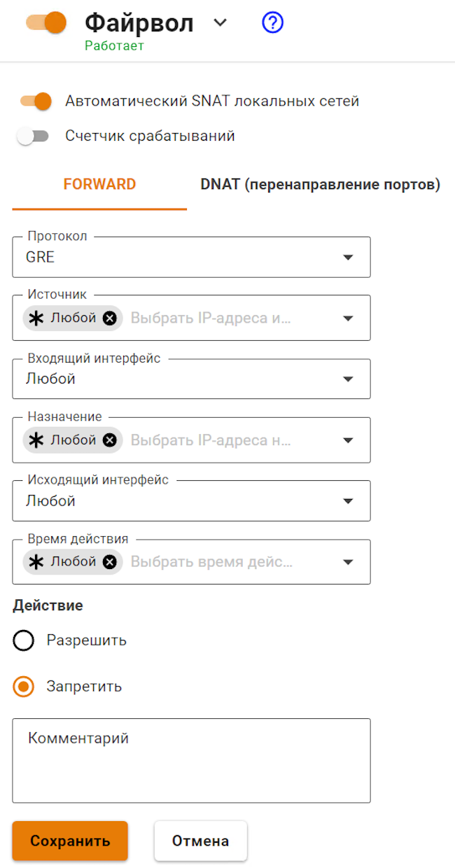This screenshot has width=455, height=868.
Task: Click the asterisk icon in Назначение chip
Action: click(x=36, y=440)
